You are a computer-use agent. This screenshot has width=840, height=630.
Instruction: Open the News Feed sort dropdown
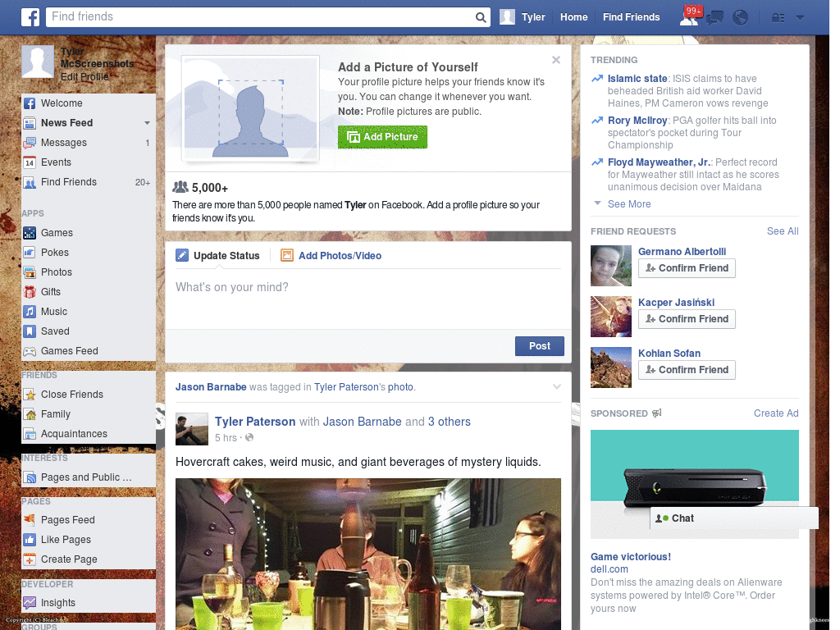pos(147,123)
